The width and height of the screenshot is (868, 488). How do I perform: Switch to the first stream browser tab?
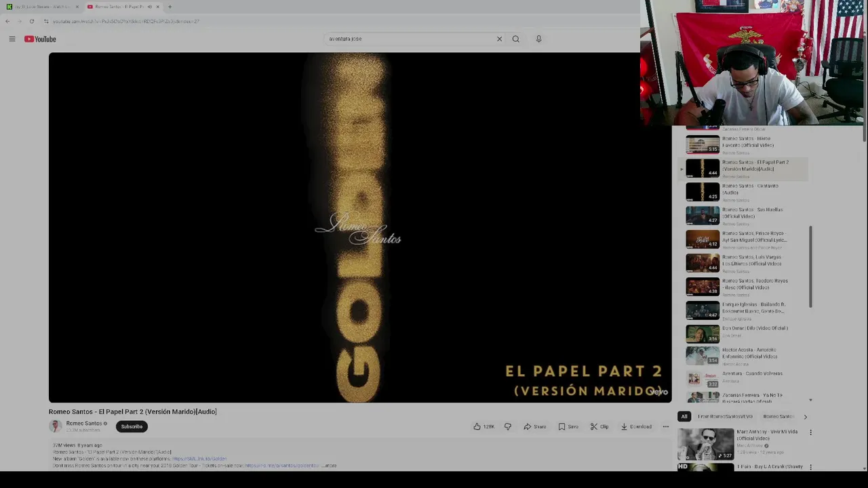pos(41,7)
